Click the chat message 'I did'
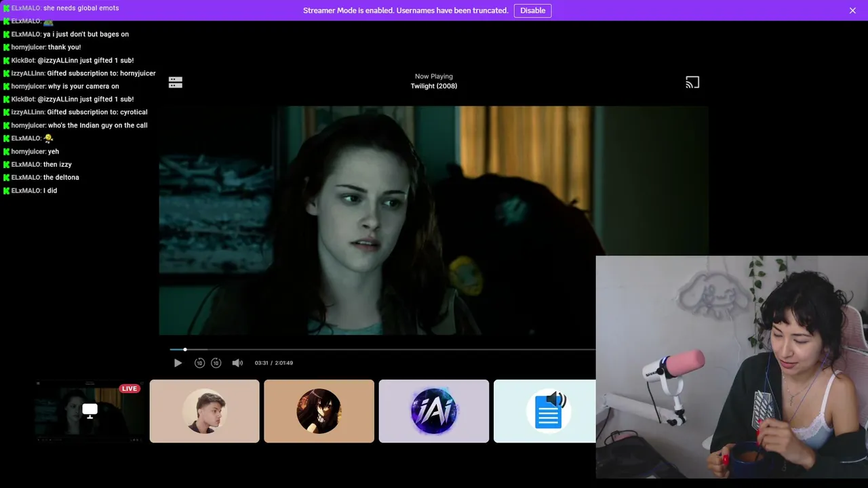Viewport: 868px width, 488px height. pyautogui.click(x=50, y=191)
